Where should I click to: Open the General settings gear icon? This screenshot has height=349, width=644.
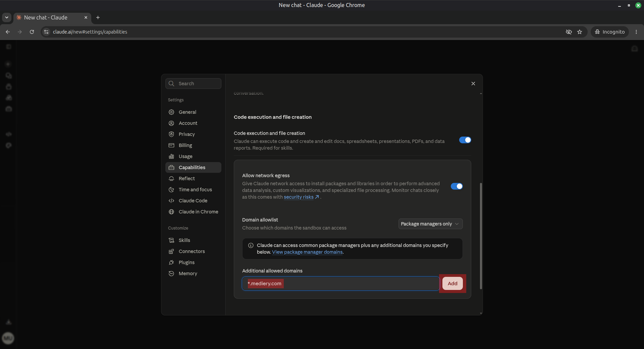coord(171,112)
